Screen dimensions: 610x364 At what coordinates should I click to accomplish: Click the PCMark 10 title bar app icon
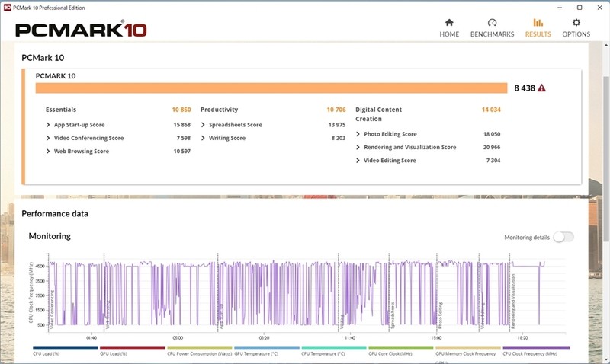(x=7, y=8)
